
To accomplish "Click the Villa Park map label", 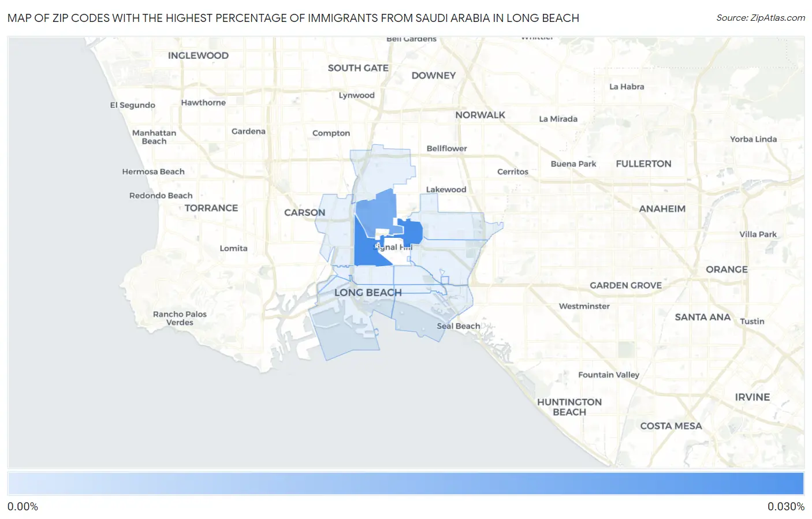I will [758, 234].
